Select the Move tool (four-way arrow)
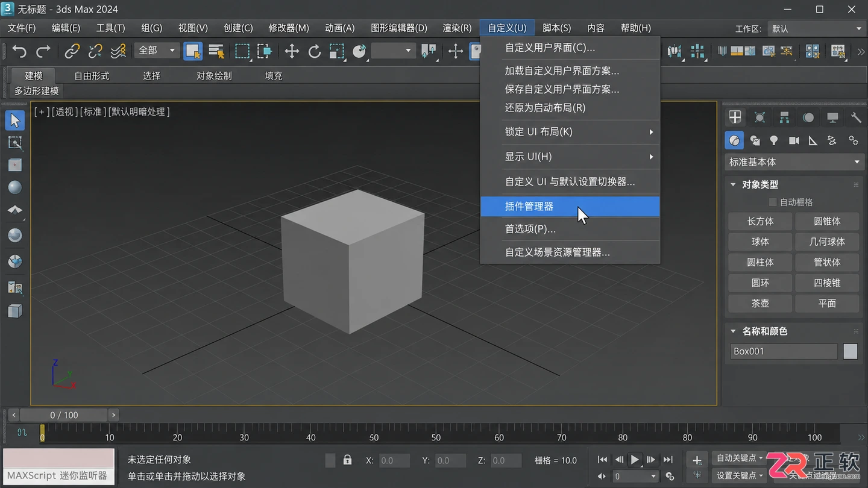 [292, 51]
